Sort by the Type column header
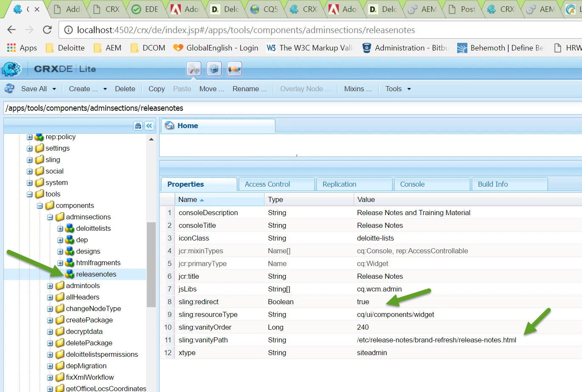 click(309, 199)
